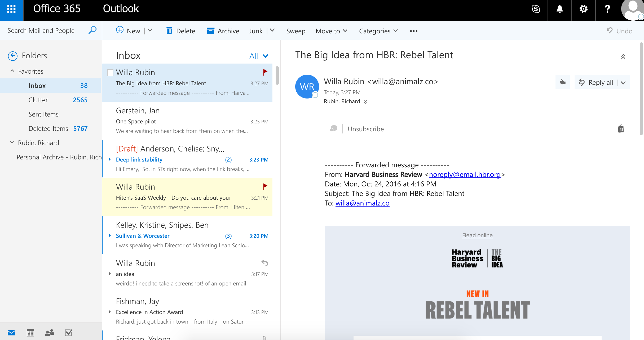644x340 pixels.
Task: Open the Fishman, Jay Excellence in Action email
Action: [x=187, y=311]
